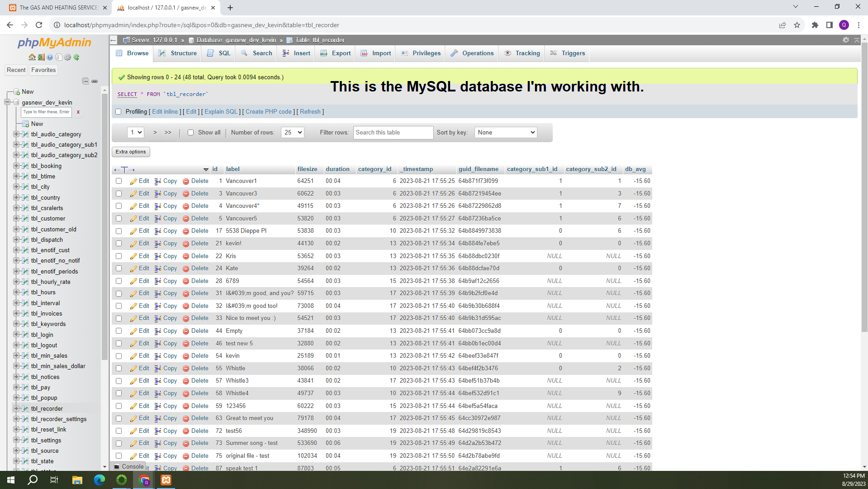Image resolution: width=868 pixels, height=489 pixels.
Task: Click the Edit inline link
Action: pos(165,112)
